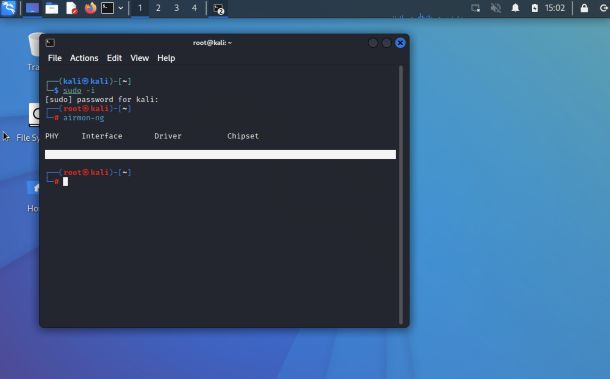Click the terminal window icon in title bar
This screenshot has height=379, width=610.
[x=50, y=43]
